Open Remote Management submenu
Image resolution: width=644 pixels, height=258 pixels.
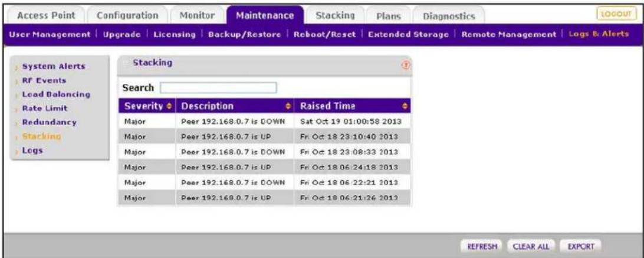(510, 33)
